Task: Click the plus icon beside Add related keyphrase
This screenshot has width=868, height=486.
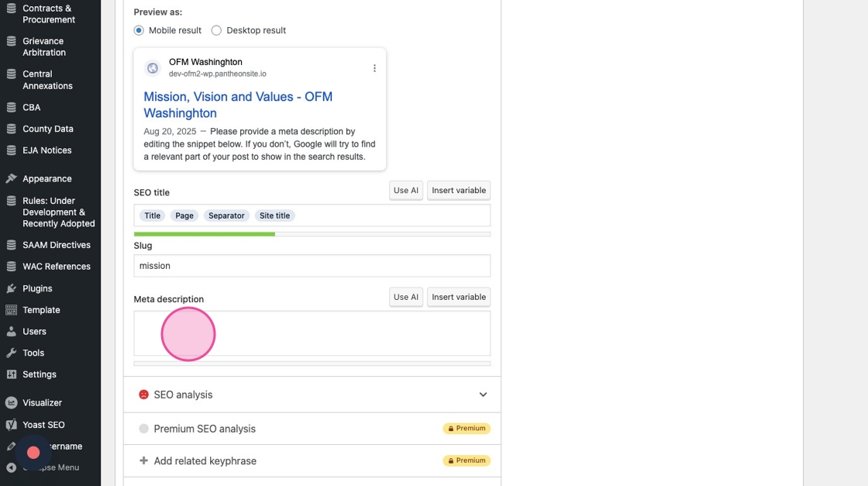Action: 143,460
